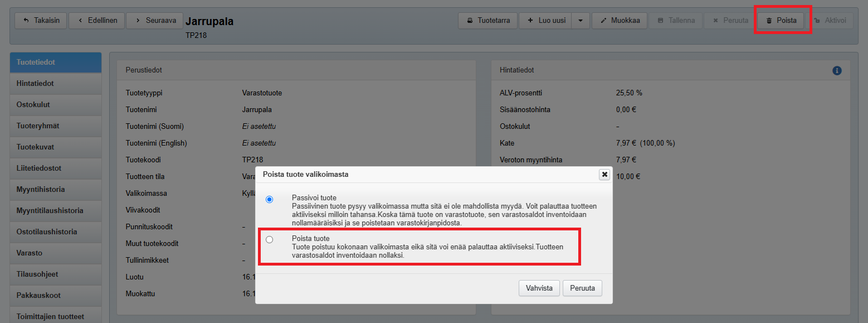This screenshot has width=868, height=323.
Task: Close the Poista tuote valikoimasta dialog
Action: click(604, 175)
